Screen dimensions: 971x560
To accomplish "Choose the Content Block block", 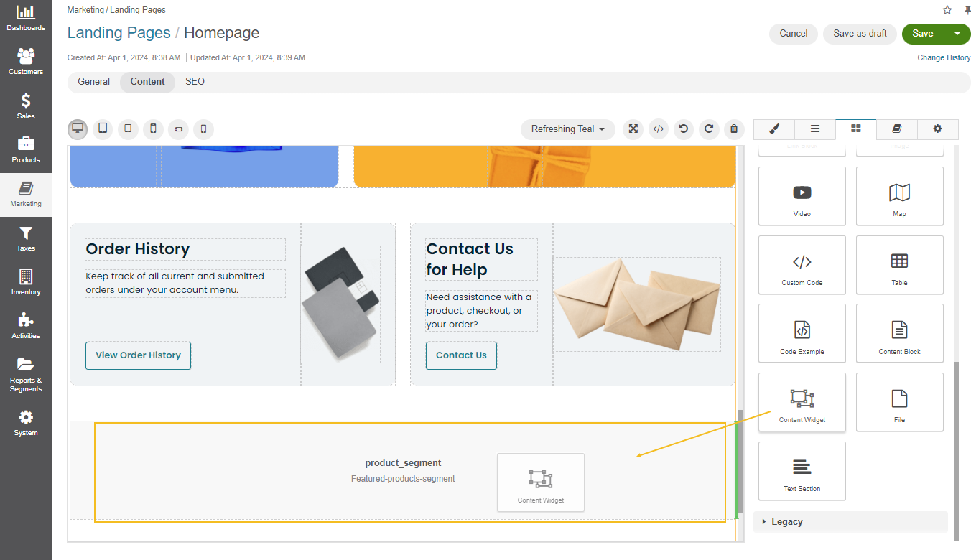I will (x=900, y=334).
